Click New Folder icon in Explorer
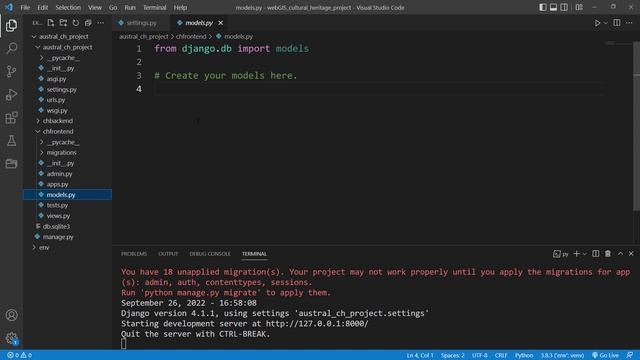 63,23
